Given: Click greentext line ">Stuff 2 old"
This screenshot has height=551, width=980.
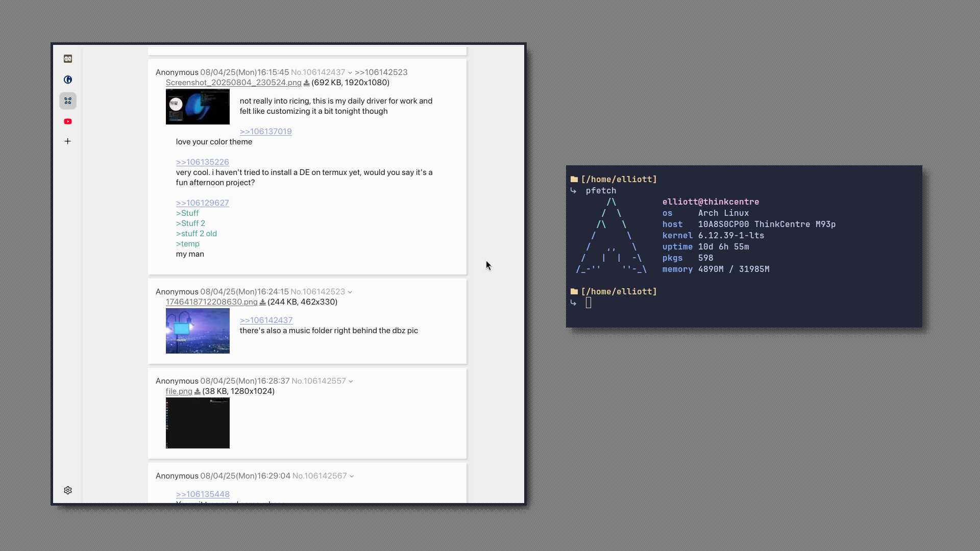Looking at the screenshot, I should coord(196,234).
